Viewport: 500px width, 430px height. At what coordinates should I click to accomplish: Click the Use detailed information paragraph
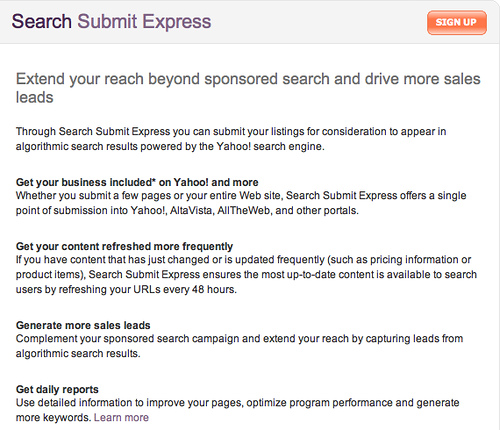[x=237, y=410]
